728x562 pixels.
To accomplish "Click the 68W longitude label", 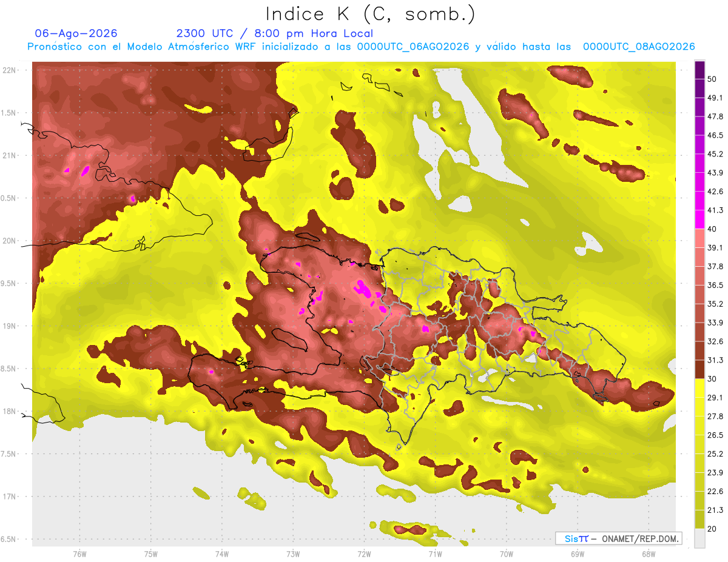I will (x=649, y=554).
